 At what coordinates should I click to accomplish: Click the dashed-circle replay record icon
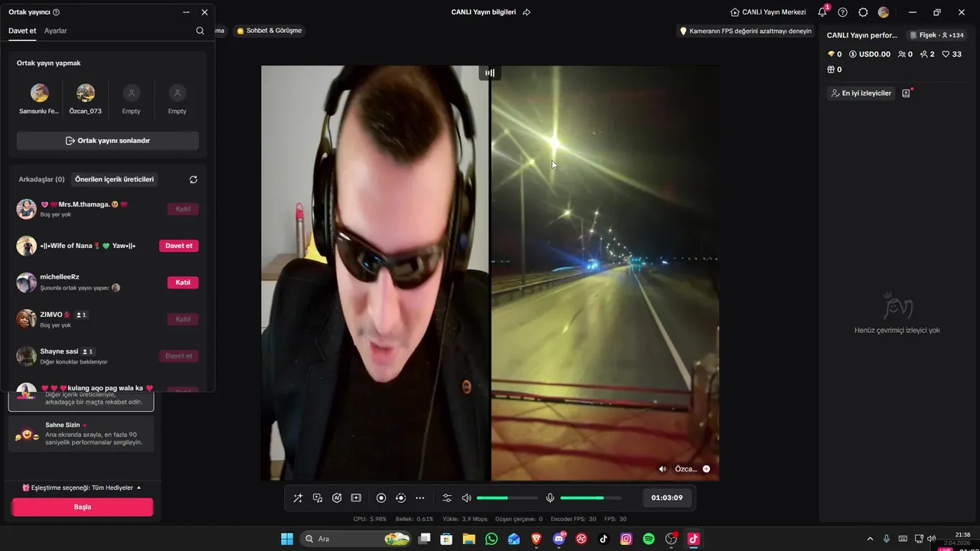[400, 498]
